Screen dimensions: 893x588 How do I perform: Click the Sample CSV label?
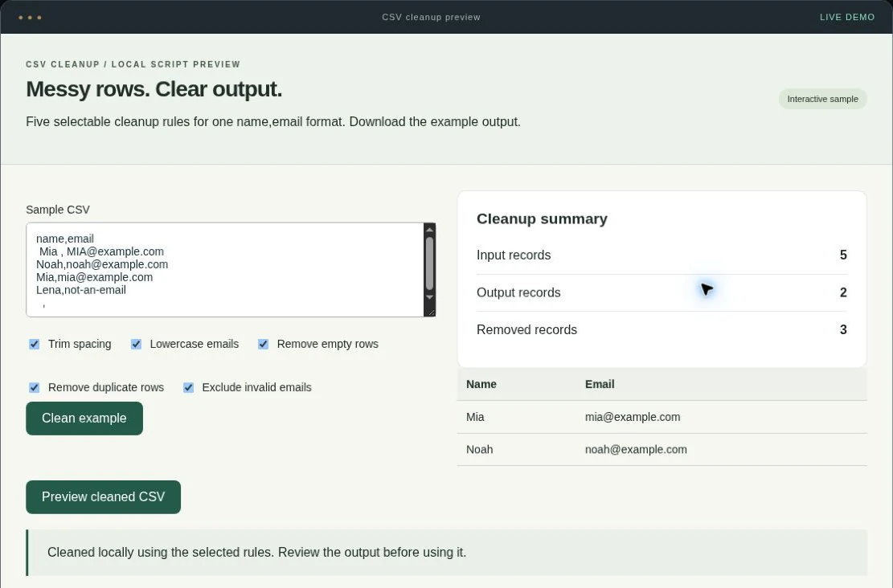click(x=58, y=210)
